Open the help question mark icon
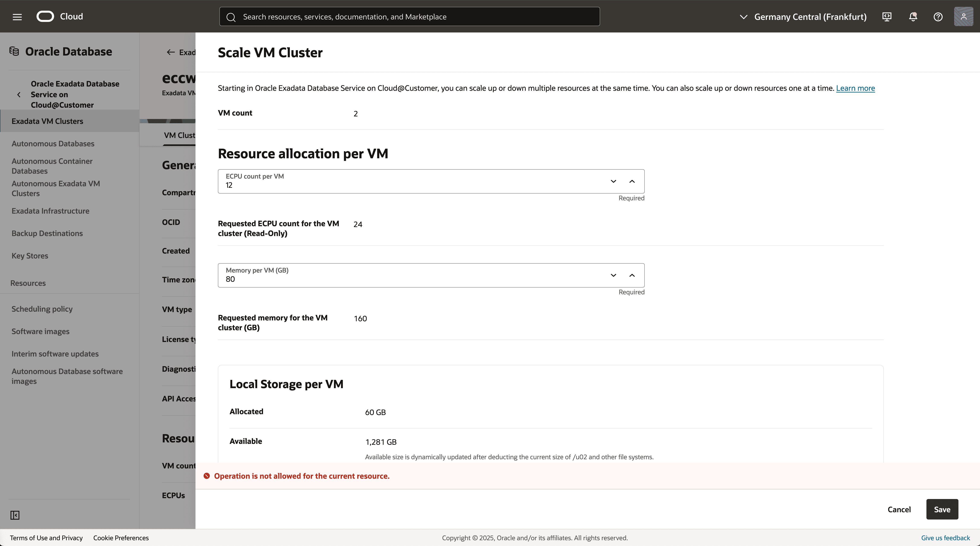This screenshot has width=980, height=546. coord(938,17)
